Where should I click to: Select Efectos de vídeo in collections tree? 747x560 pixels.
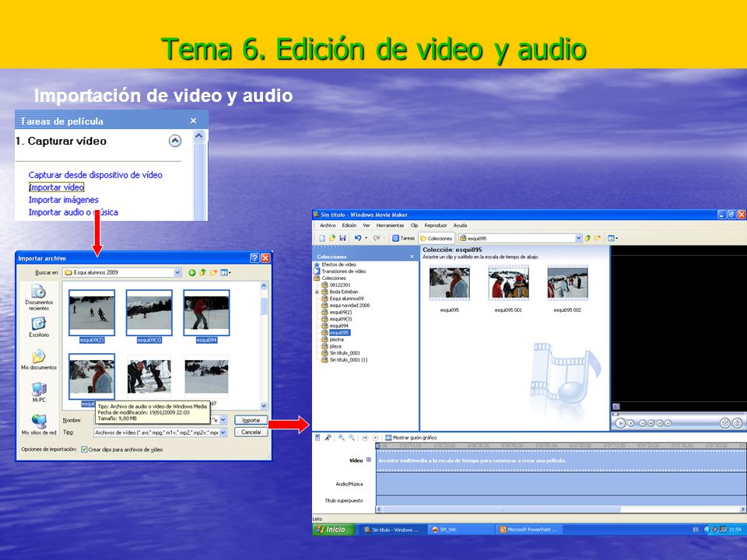tap(335, 264)
